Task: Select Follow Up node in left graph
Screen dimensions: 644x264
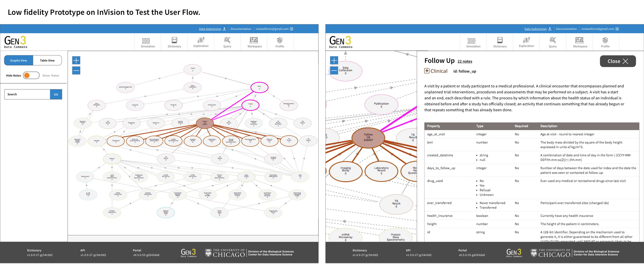Action: click(x=205, y=123)
